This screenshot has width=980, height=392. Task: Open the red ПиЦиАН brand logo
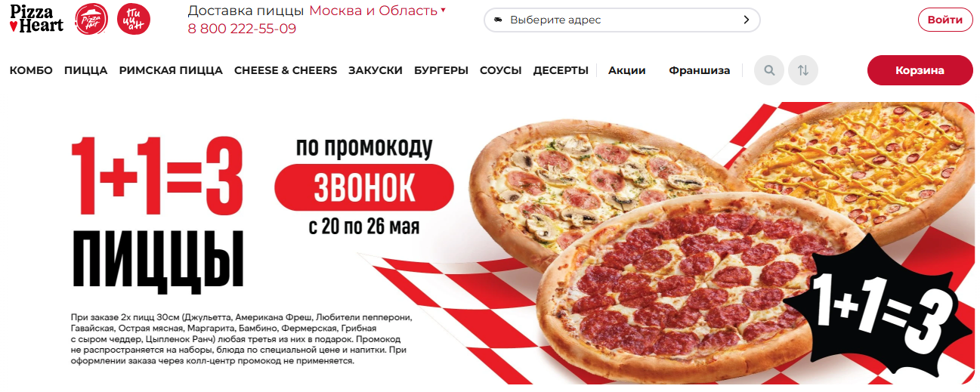coord(134,19)
